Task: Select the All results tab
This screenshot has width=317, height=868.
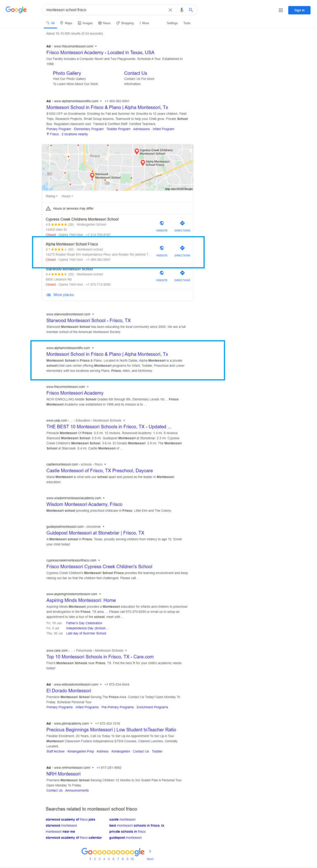Action: (50, 23)
